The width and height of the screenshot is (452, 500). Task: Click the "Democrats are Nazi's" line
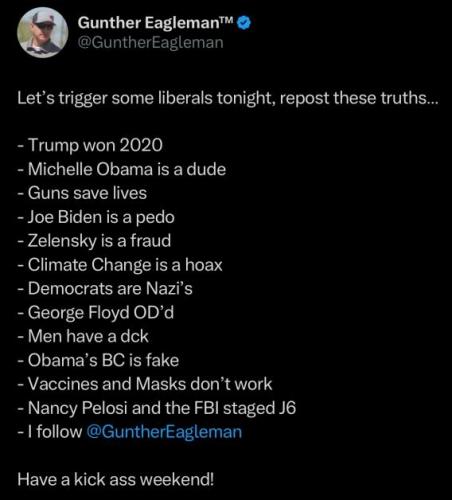click(105, 289)
